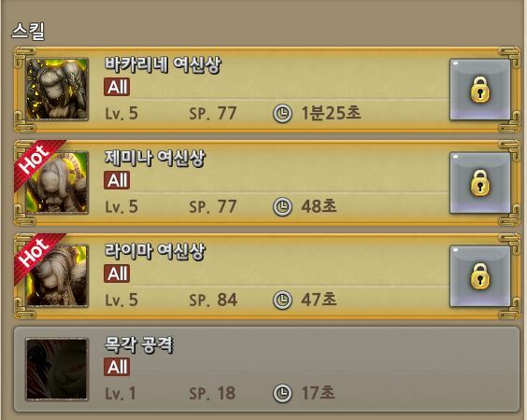This screenshot has height=420, width=527.
Task: Click the lock icon for 바카리네 여신상
Action: (480, 90)
